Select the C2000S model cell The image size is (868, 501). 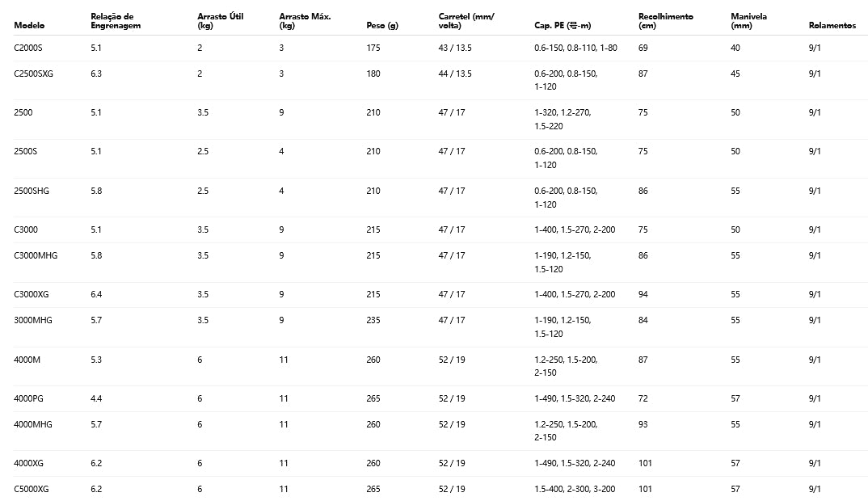point(28,48)
